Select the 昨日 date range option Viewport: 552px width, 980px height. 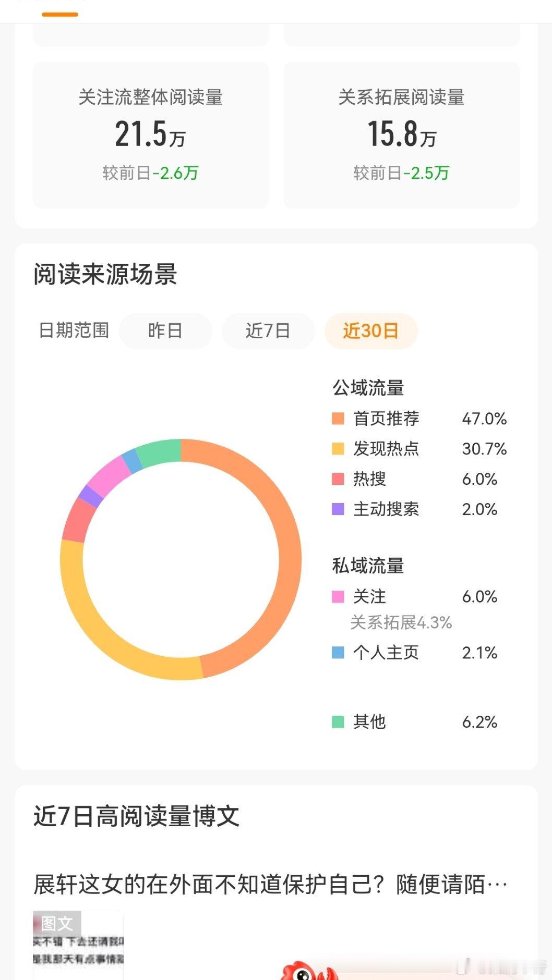click(165, 330)
